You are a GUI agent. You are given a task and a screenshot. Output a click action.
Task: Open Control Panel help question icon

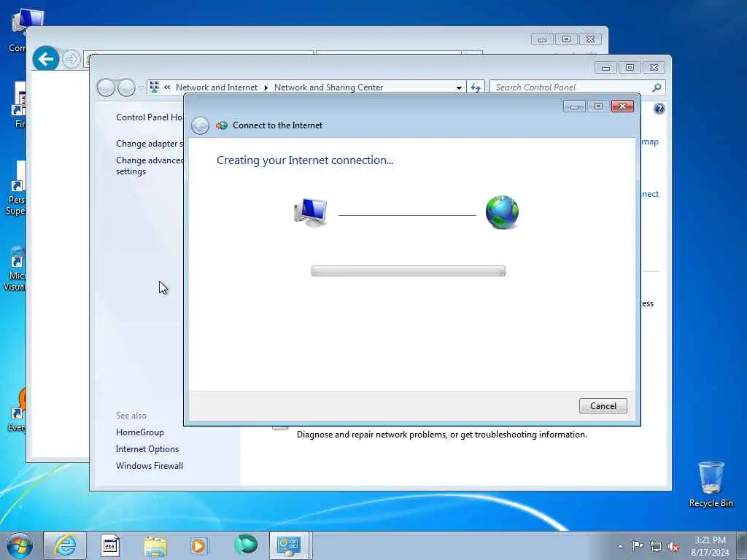click(x=659, y=109)
